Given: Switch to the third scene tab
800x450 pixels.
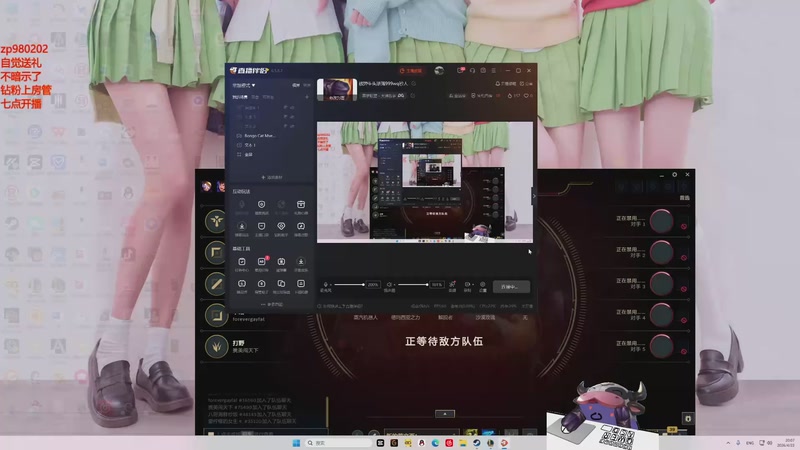Looking at the screenshot, I should coord(268,97).
